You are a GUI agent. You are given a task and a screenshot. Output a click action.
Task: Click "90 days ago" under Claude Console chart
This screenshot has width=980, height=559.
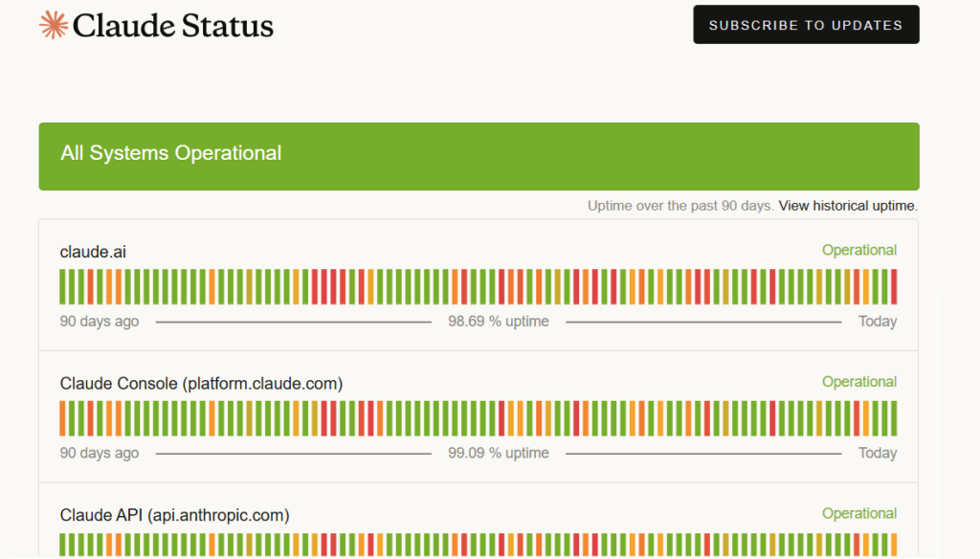pos(100,453)
